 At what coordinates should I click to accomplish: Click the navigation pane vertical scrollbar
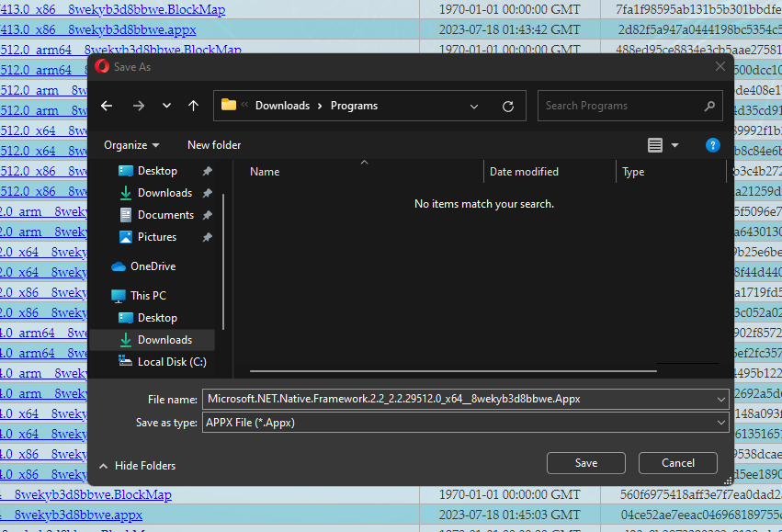[223, 262]
